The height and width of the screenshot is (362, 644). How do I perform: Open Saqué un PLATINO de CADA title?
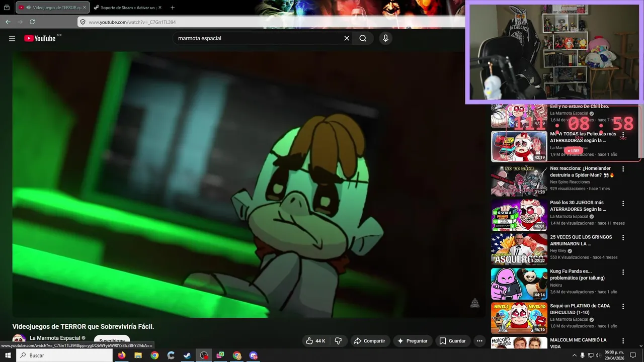click(x=580, y=309)
